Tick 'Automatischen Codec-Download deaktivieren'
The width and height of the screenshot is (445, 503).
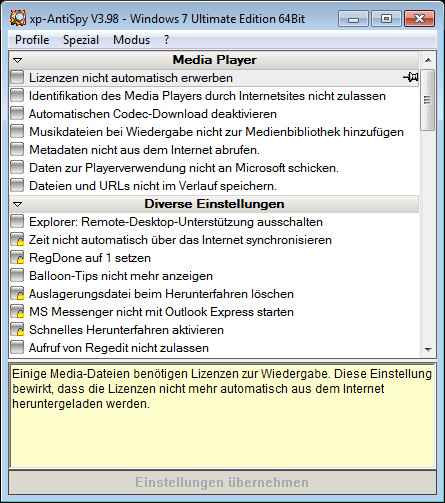click(x=17, y=113)
